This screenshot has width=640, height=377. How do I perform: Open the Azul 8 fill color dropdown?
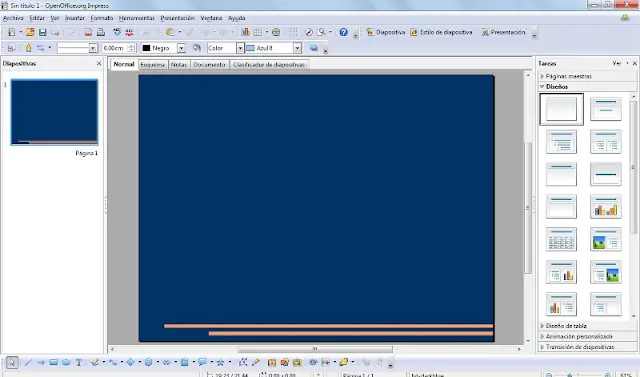coord(298,48)
